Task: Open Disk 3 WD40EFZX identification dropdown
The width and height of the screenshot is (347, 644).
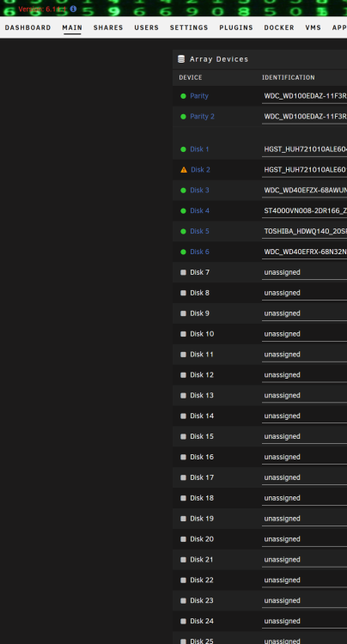Action: click(304, 191)
